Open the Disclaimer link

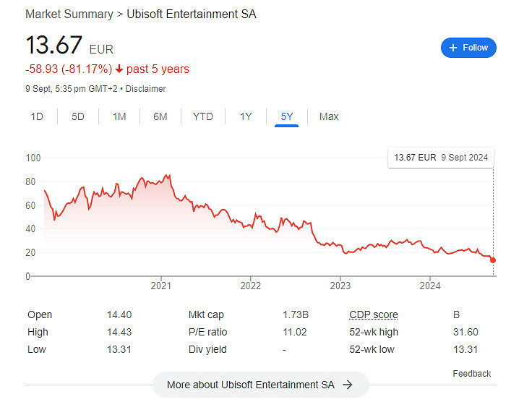coord(147,89)
